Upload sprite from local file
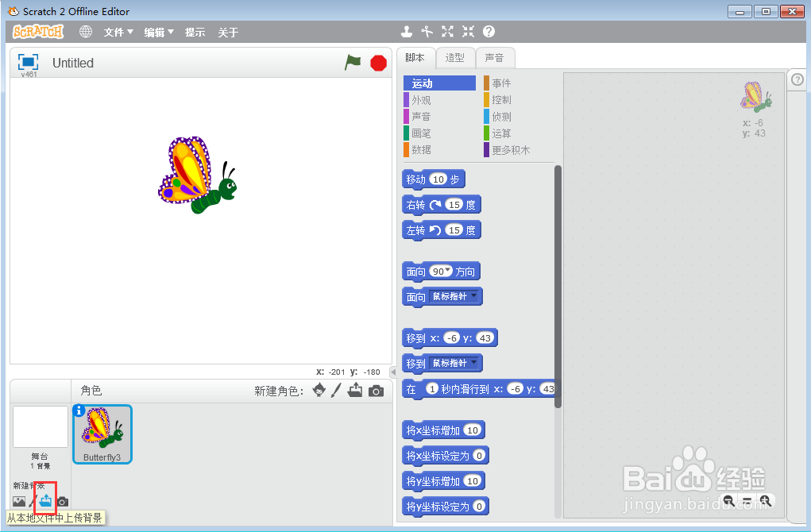Image resolution: width=811 pixels, height=532 pixels. (355, 391)
